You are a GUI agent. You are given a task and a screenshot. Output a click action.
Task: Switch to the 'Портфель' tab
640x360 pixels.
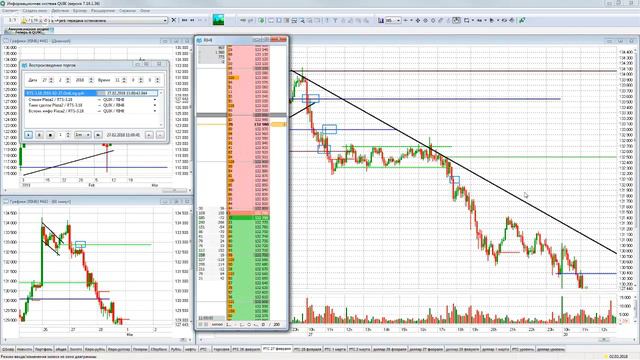point(43,349)
